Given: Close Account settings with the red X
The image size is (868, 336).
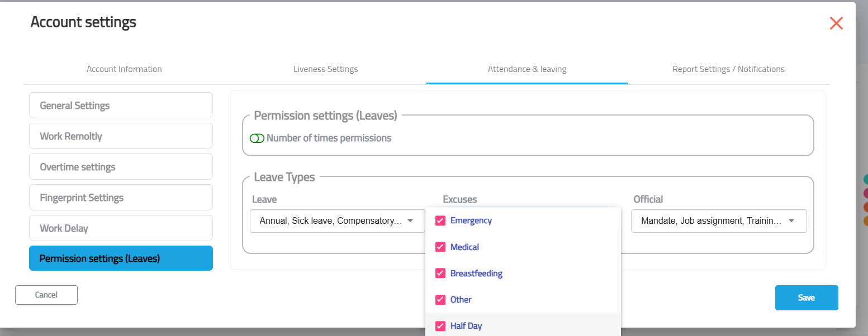Looking at the screenshot, I should (x=836, y=23).
